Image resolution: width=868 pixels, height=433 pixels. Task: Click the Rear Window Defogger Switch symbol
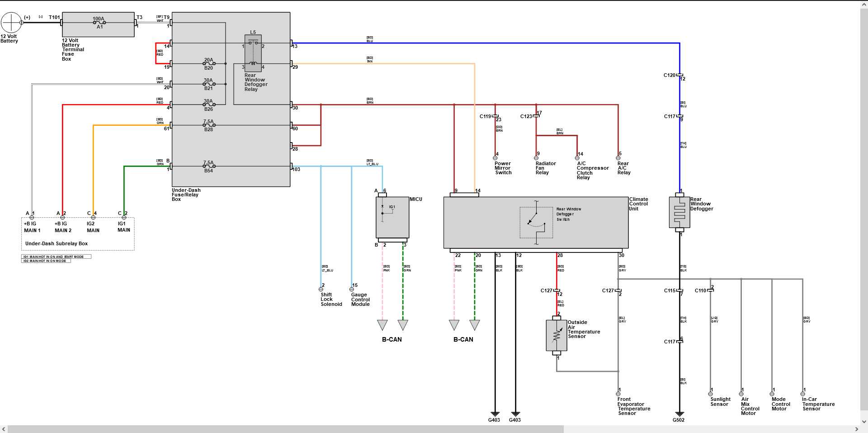pos(536,222)
